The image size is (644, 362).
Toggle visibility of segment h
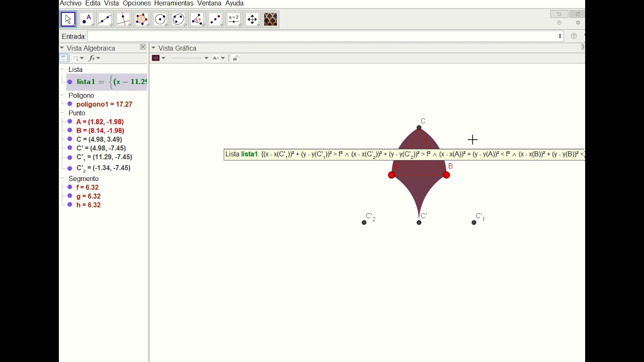[x=70, y=205]
